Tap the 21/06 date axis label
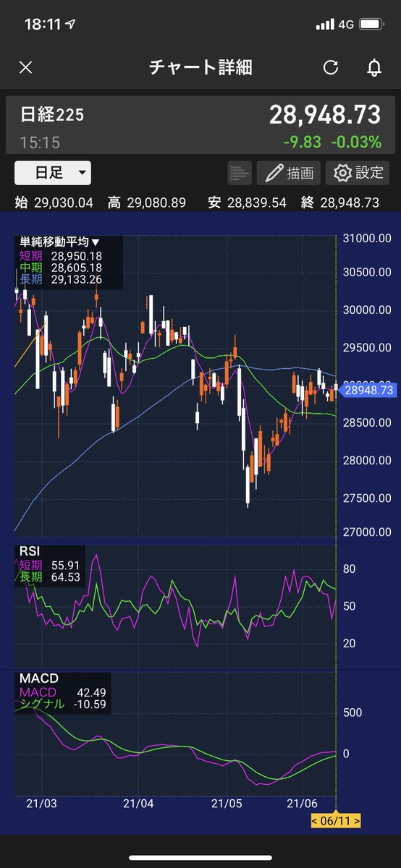Viewport: 401px width, 868px height. point(303,804)
